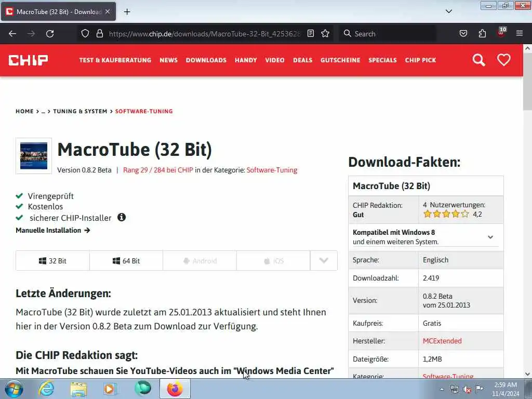Expand the platform tabs chevron dropdown
Viewport: 532px width, 399px height.
point(324,261)
